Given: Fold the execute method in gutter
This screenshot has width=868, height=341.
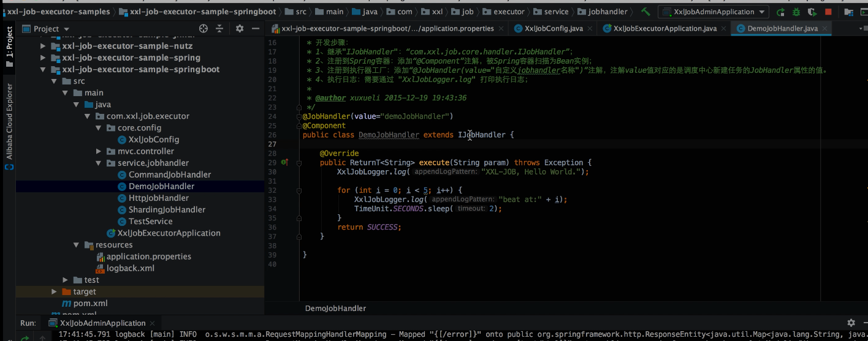Looking at the screenshot, I should click(x=299, y=162).
